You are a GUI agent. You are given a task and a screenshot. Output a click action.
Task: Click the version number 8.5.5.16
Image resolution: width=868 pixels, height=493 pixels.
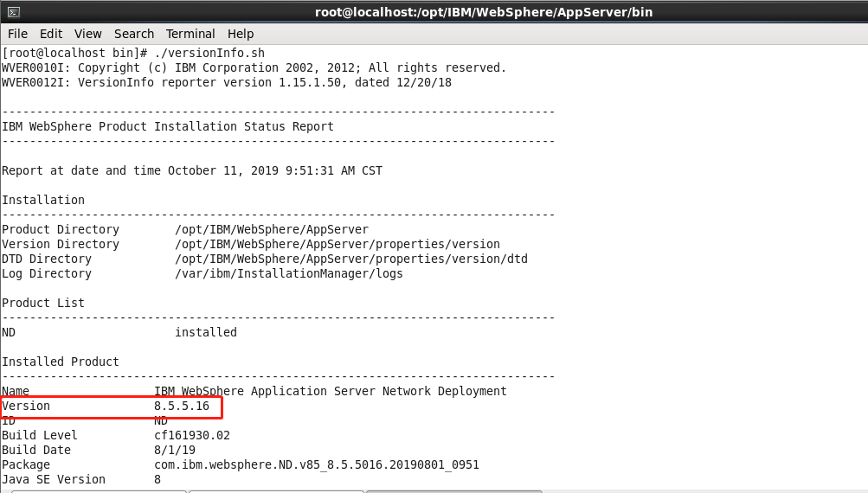coord(182,406)
